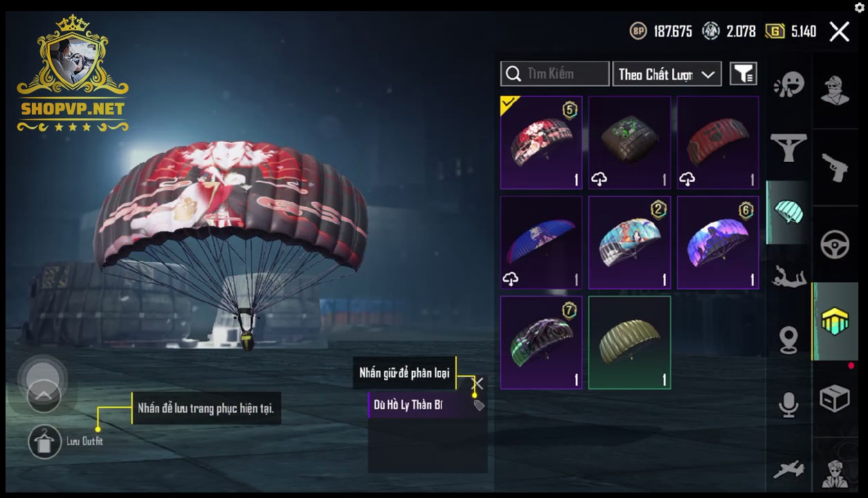
Task: Open the vehicle steering wheel tab
Action: 835,245
